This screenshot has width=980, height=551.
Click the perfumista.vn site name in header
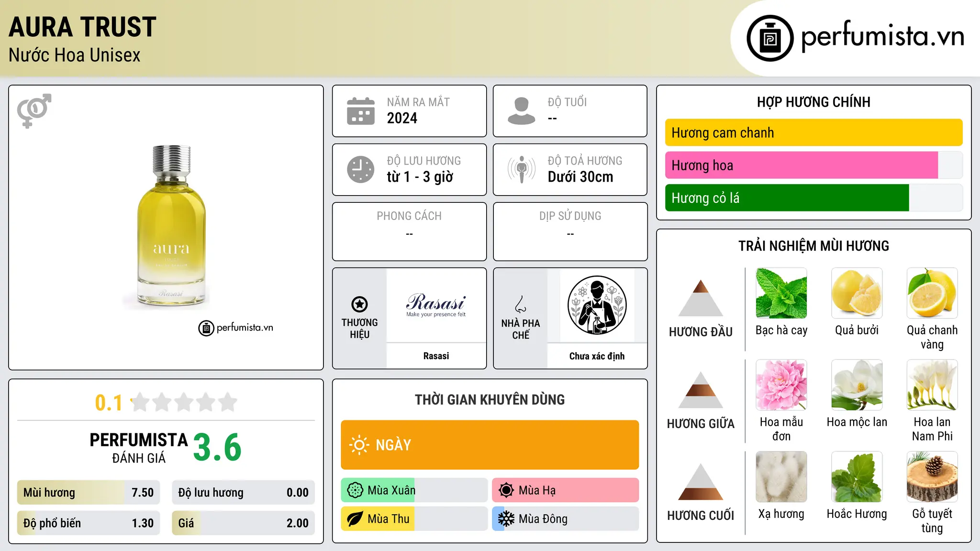pos(882,36)
